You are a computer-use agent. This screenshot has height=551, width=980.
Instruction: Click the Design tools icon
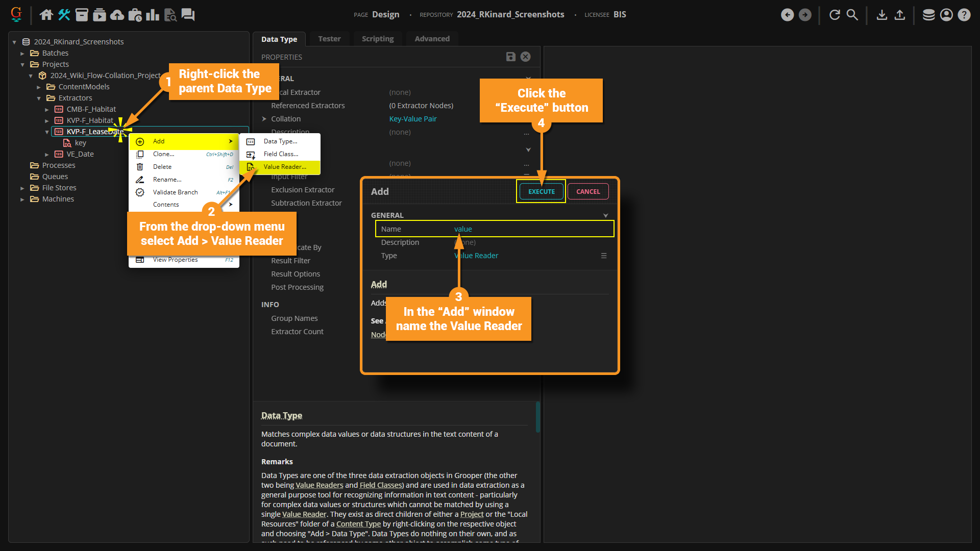[x=64, y=15]
